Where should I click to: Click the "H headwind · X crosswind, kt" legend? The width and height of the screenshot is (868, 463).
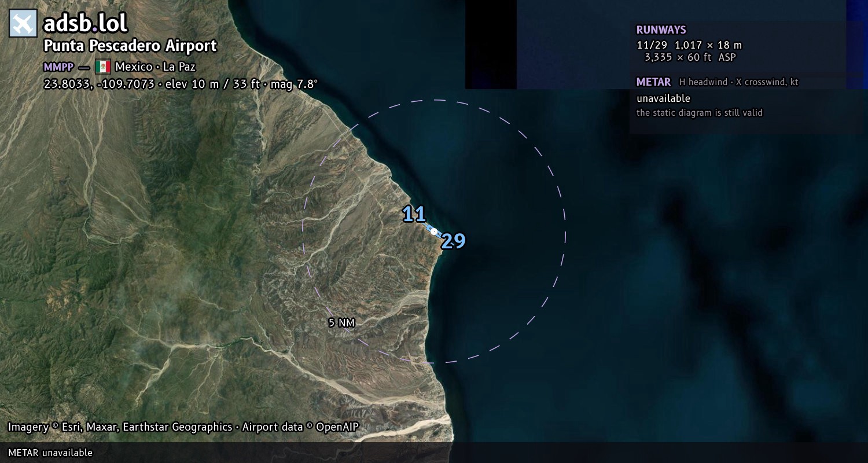[739, 82]
